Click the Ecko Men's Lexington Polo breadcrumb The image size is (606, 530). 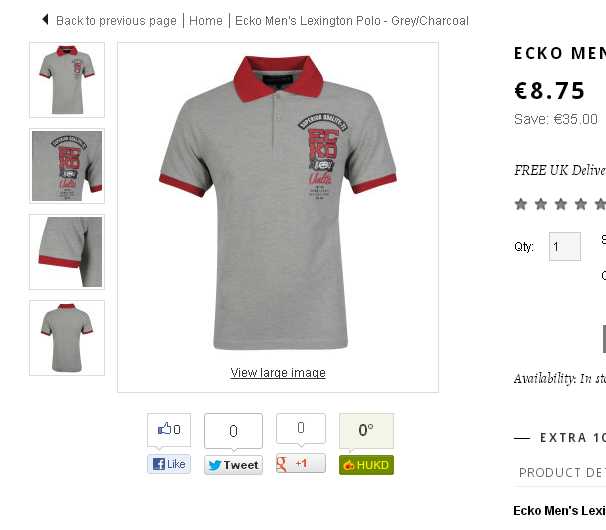click(352, 20)
